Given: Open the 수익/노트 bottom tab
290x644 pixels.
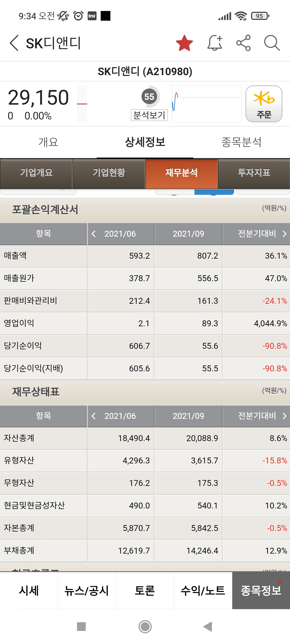Looking at the screenshot, I should point(203,591).
